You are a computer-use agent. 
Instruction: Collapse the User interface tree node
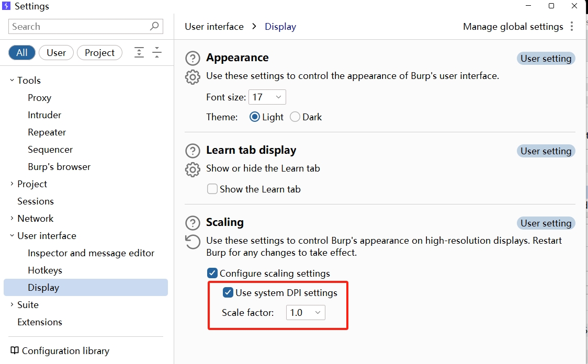tap(12, 235)
